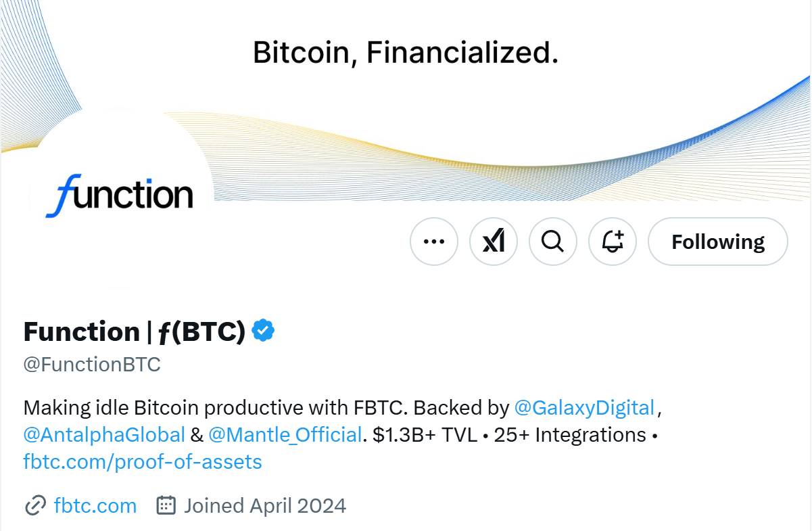
Task: Visit the fbtc.com website link
Action: (95, 505)
